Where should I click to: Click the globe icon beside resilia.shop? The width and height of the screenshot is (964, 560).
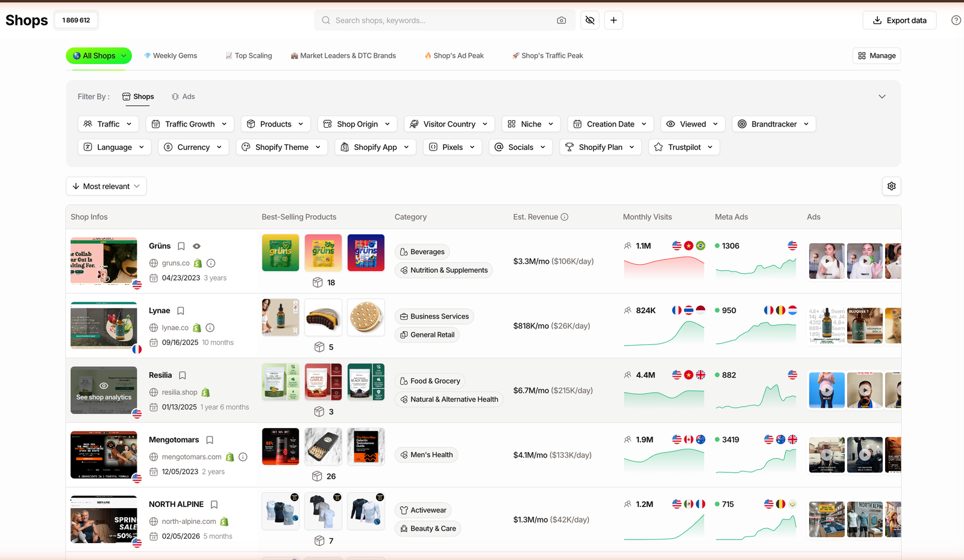[154, 393]
